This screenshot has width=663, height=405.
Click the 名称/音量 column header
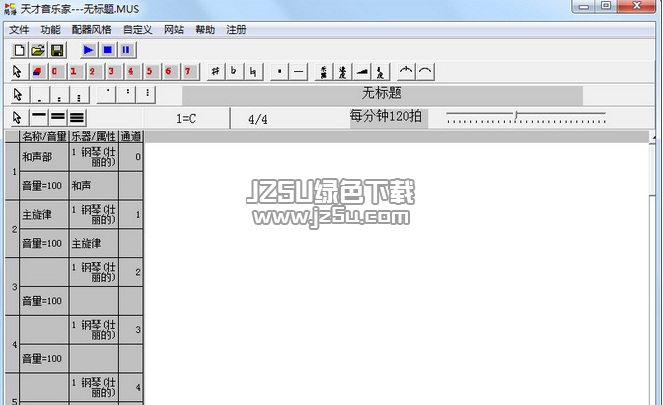click(x=44, y=136)
